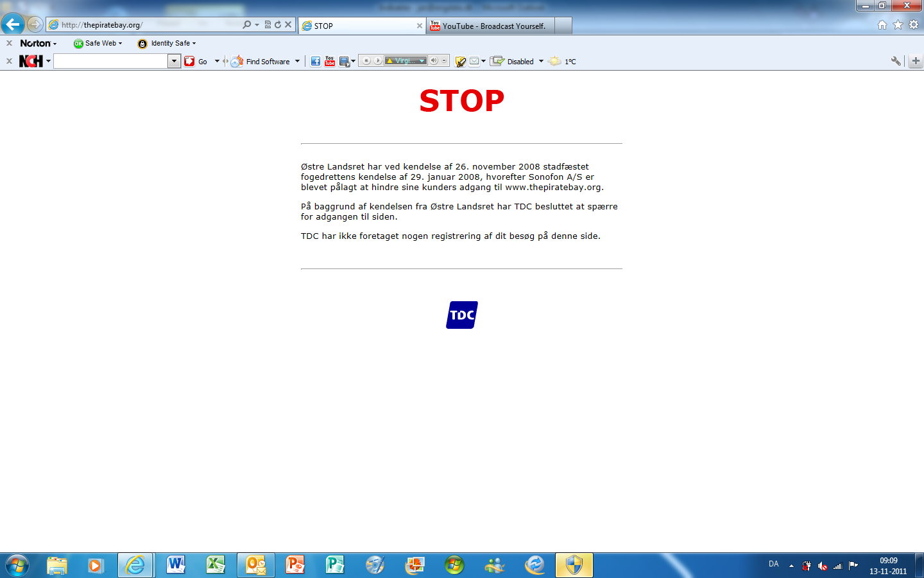Click the TDC logo on the page
Viewport: 924px width, 578px height.
[x=462, y=315]
